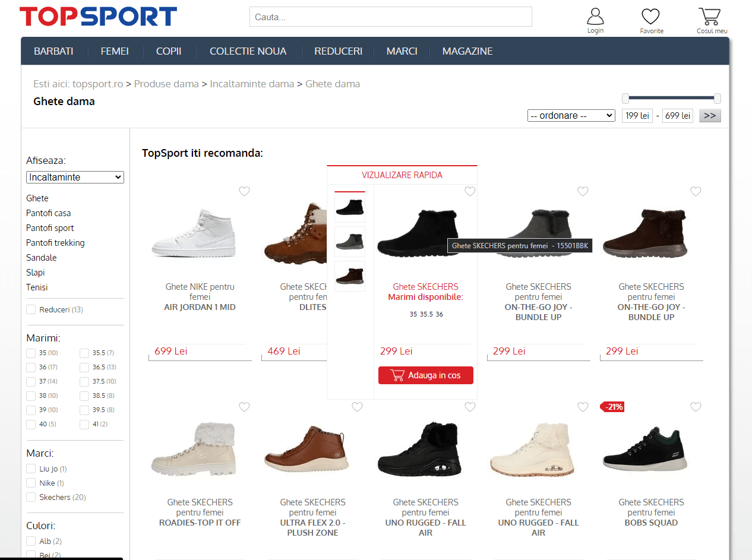The image size is (752, 560).
Task: Check size 37 filter
Action: [31, 381]
